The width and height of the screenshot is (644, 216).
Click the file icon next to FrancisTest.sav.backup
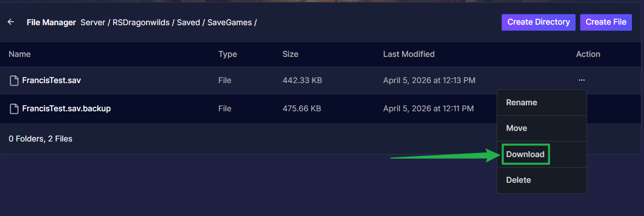(14, 109)
